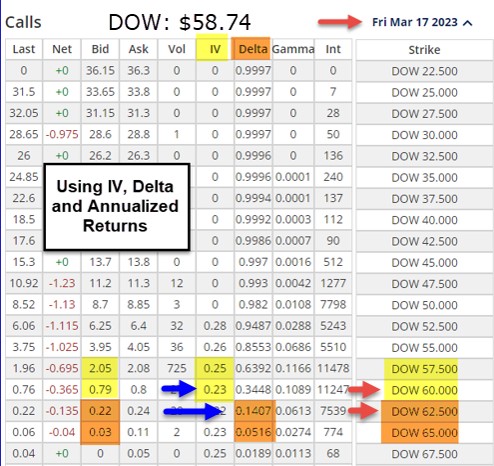The height and width of the screenshot is (466, 494).
Task: Click the 36.15 bid cell
Action: (100, 70)
